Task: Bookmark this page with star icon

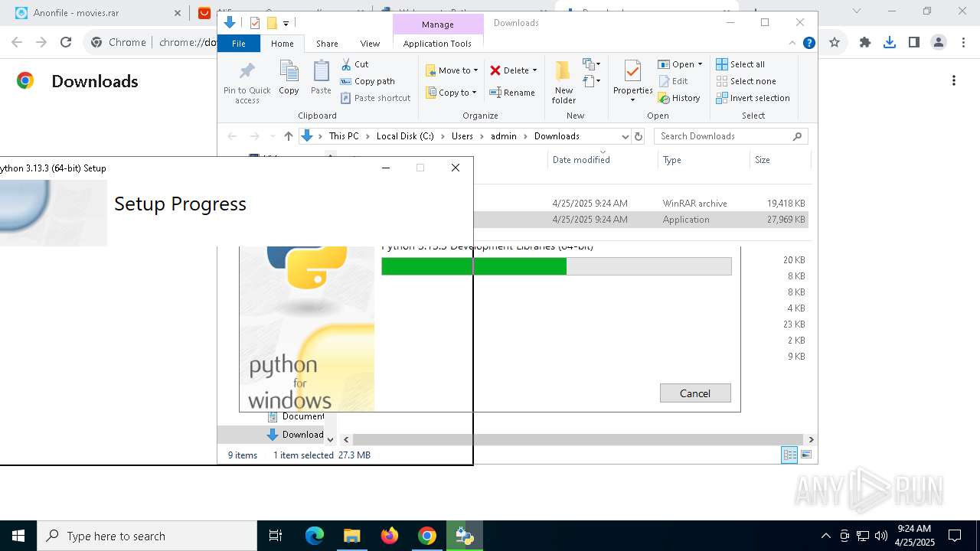Action: (x=835, y=43)
